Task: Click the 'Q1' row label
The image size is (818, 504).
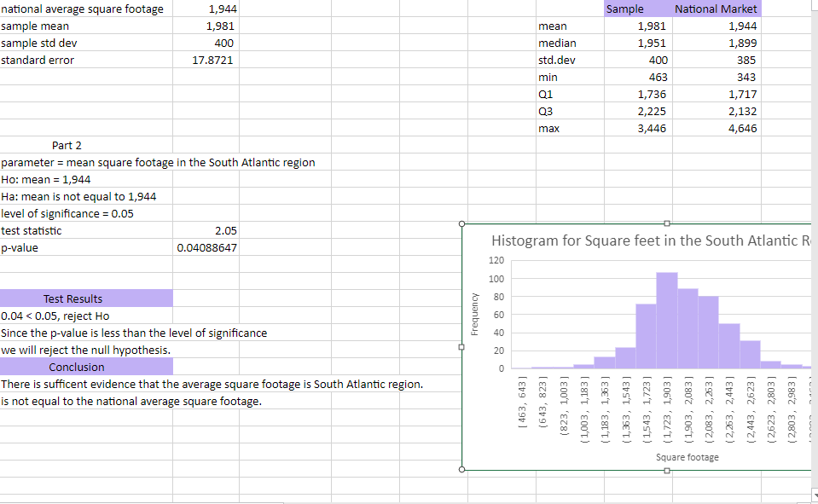Action: point(570,94)
